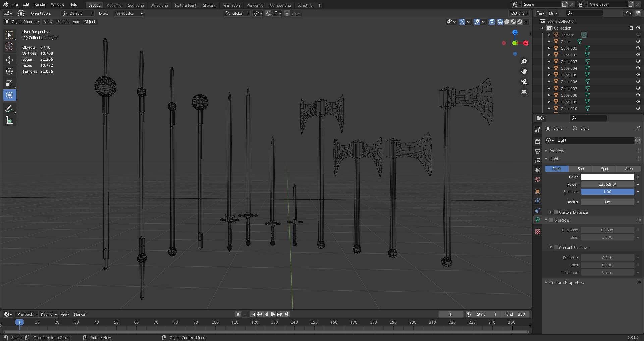The height and width of the screenshot is (341, 644).
Task: Open the Global transform orientation dropdown
Action: [x=237, y=13]
